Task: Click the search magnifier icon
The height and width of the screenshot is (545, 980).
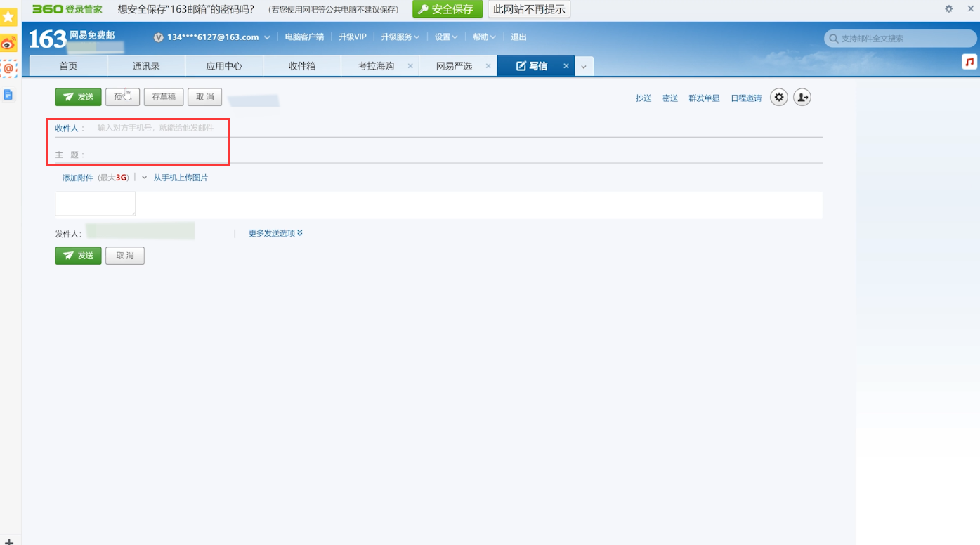Action: pyautogui.click(x=834, y=39)
